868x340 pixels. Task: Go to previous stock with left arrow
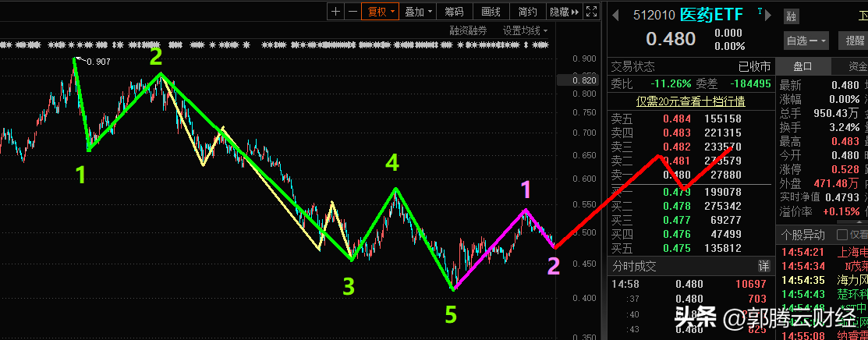pos(615,15)
